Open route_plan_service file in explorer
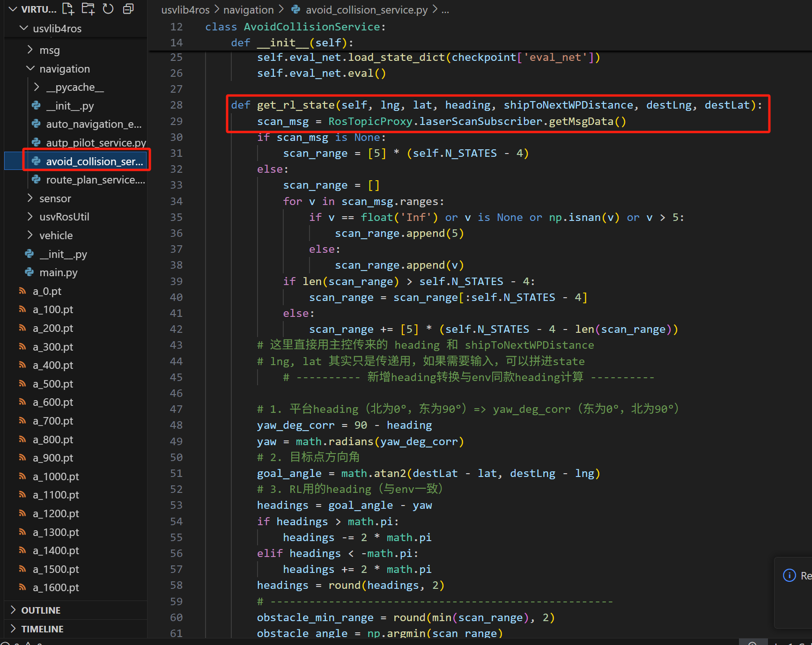The height and width of the screenshot is (645, 812). point(95,180)
